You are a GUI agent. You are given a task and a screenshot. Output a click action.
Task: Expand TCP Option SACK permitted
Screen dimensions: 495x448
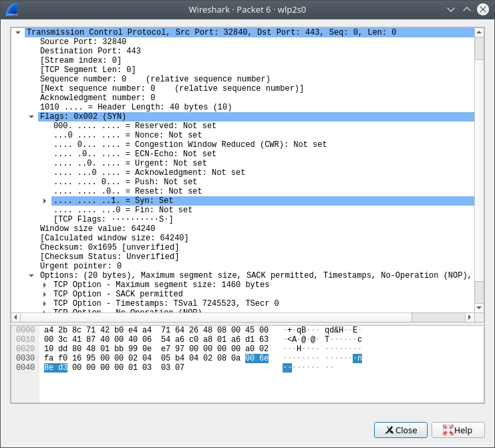tap(45, 294)
